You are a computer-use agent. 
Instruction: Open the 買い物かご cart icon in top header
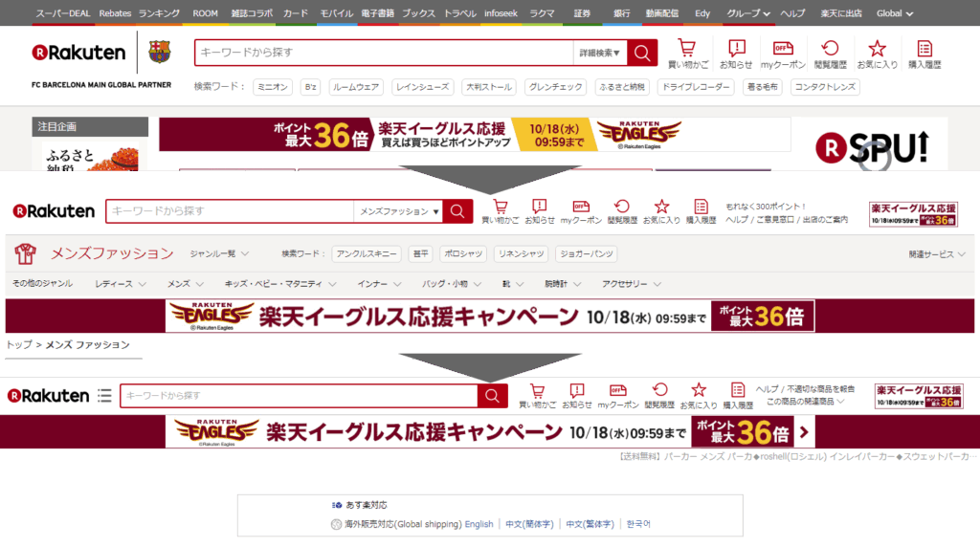tap(687, 54)
